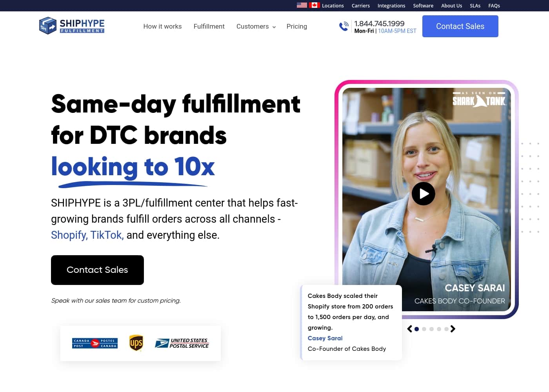Open About Us in the top bar
Image resolution: width=549 pixels, height=392 pixels.
[452, 5]
